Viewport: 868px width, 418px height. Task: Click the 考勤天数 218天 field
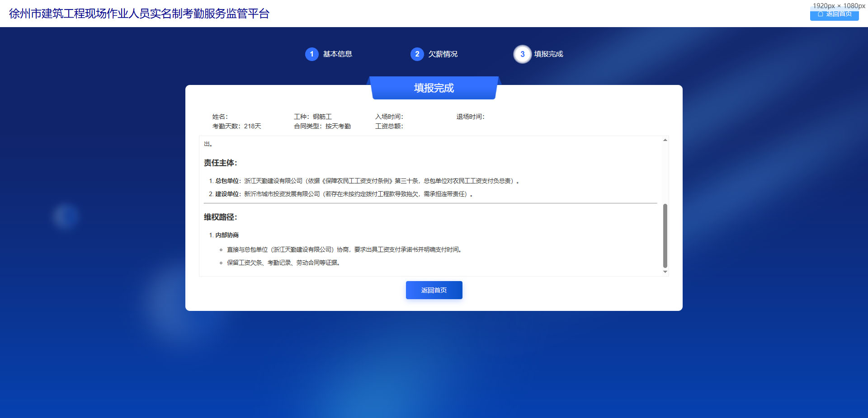point(236,127)
